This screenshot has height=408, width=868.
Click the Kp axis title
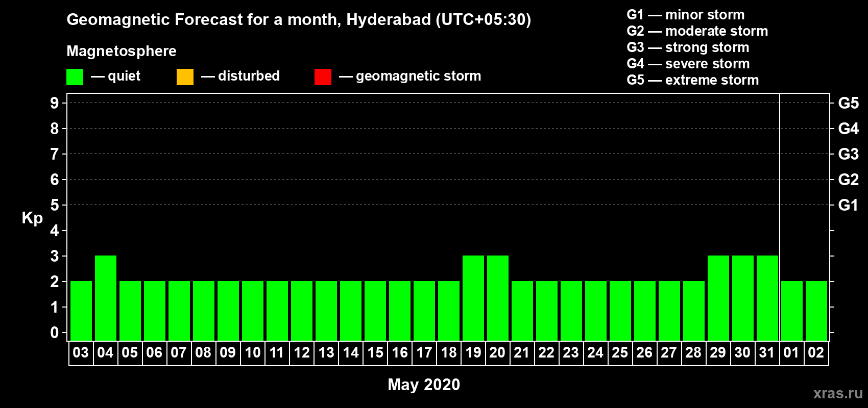(x=32, y=218)
